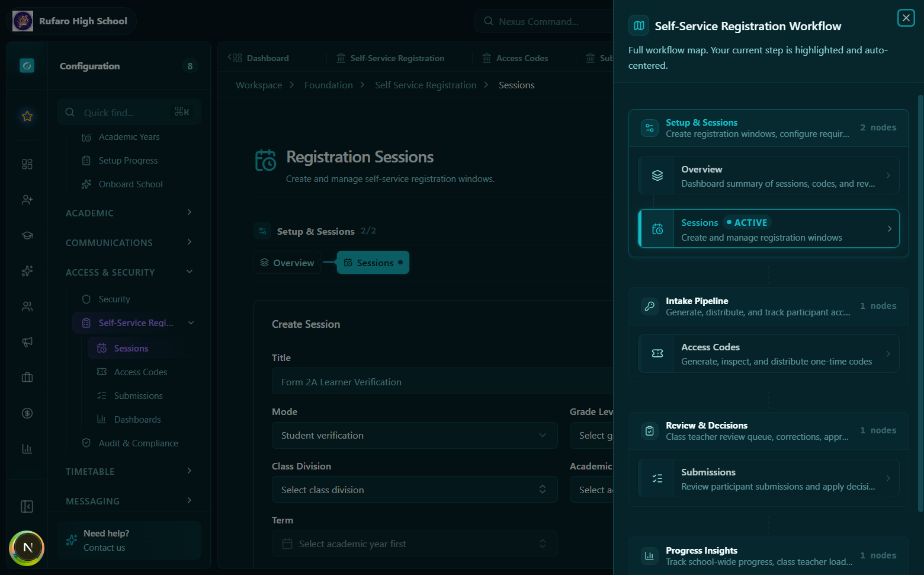Click the megaphone icon in left rail

pos(27,342)
